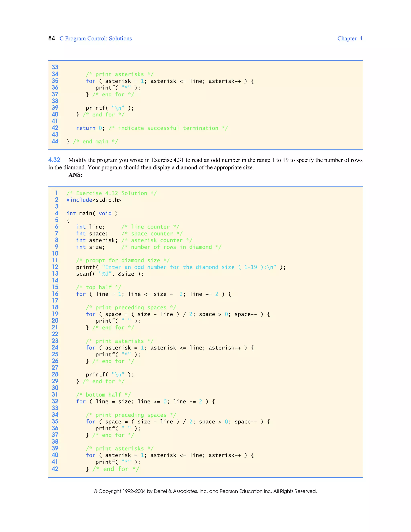Viewport: 411px width, 532px height.
Task: Click the '/* end for */' on line 42 of the lower listing
Action: click(x=116, y=469)
